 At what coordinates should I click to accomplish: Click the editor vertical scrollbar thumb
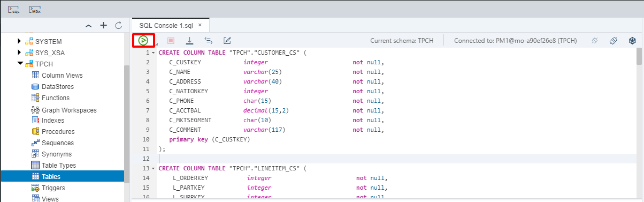(x=639, y=56)
